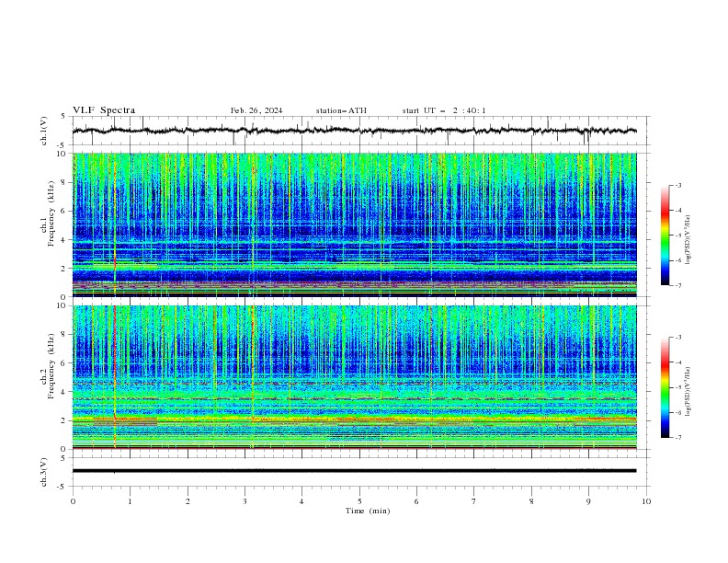Click the lower color scale bar beside ch.2
Viewport: 728px width, 563px height.
pos(665,387)
